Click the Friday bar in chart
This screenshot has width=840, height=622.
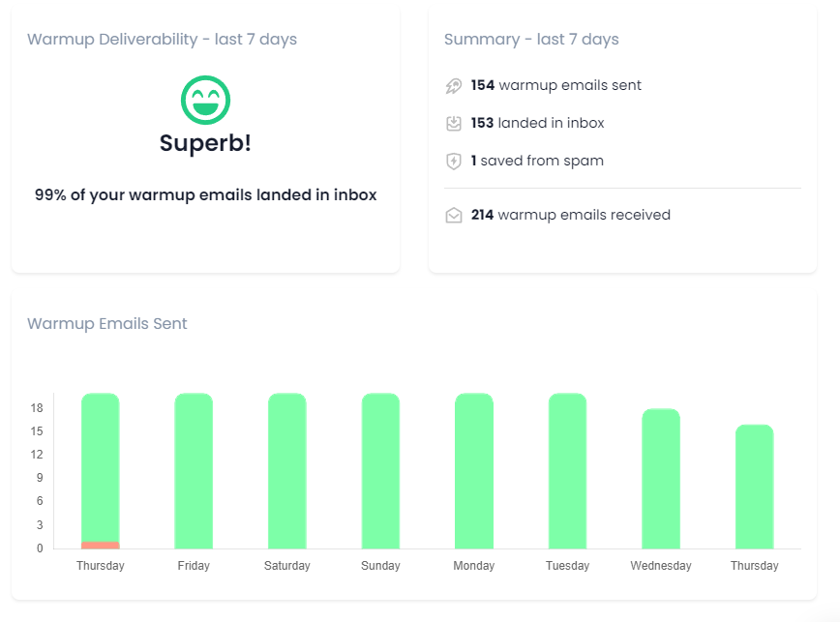194,471
